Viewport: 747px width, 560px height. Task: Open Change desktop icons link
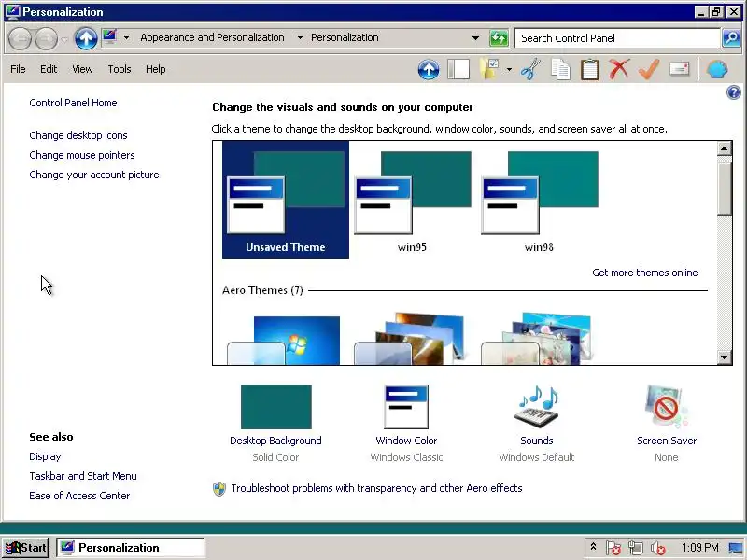(78, 135)
